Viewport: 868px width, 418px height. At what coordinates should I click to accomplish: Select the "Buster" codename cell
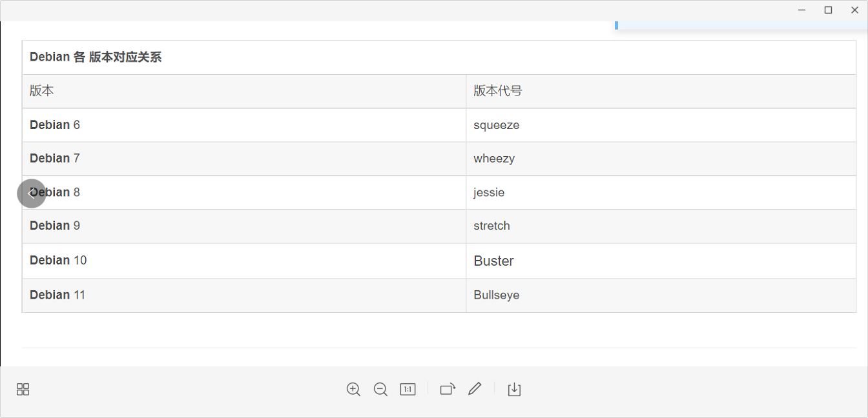point(661,261)
